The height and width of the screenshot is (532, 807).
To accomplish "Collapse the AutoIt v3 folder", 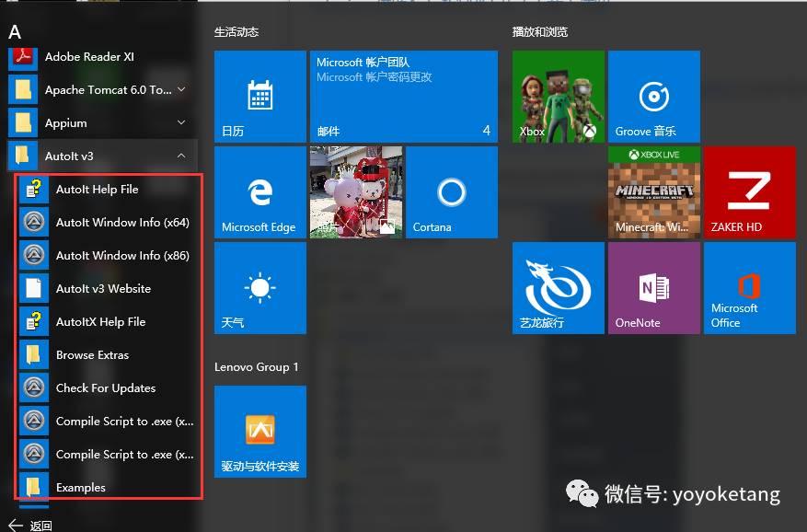I will point(181,156).
